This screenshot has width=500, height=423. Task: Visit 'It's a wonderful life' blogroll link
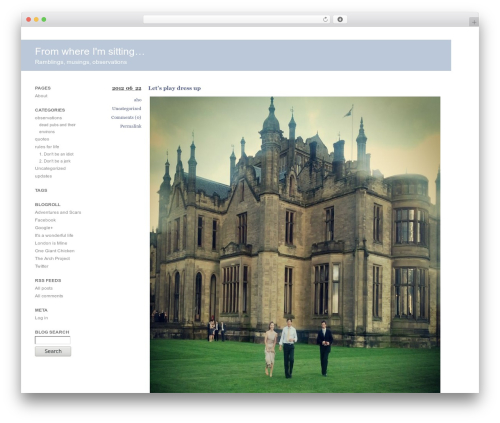(x=54, y=235)
